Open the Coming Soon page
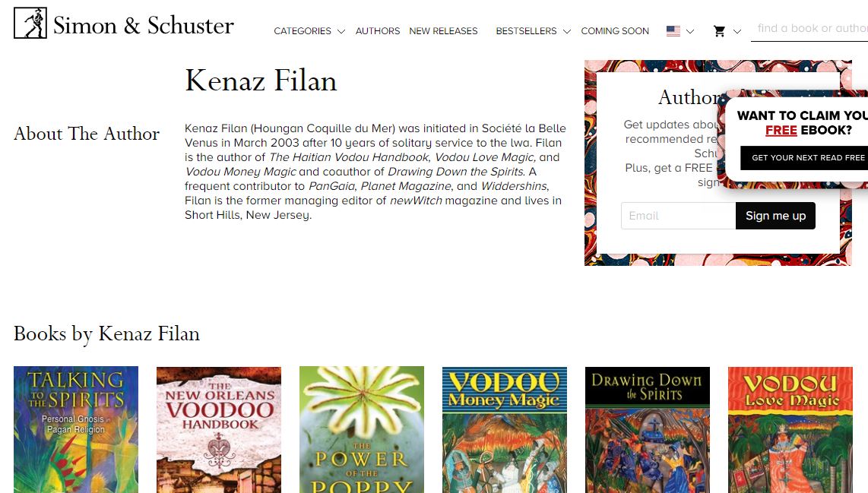The width and height of the screenshot is (868, 493). point(615,31)
